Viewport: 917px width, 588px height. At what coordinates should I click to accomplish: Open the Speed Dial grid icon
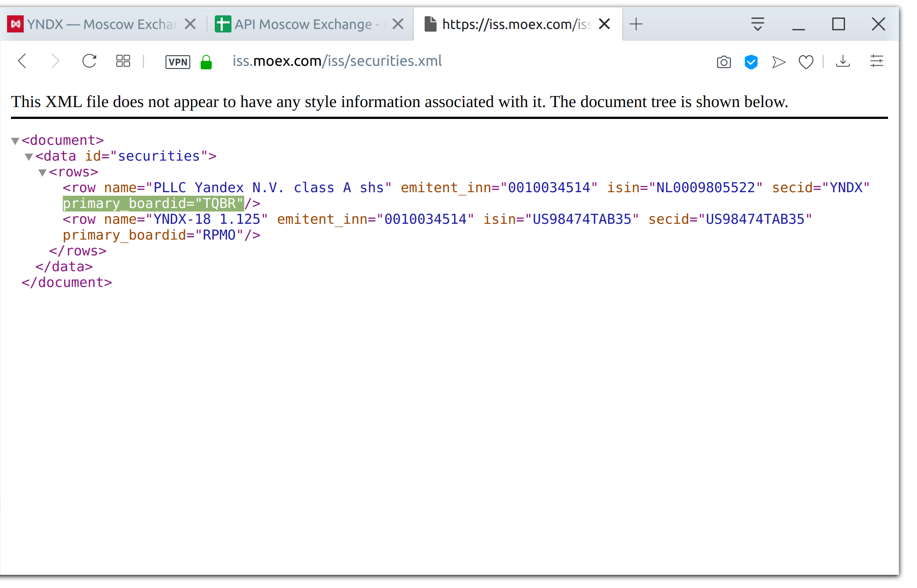coord(123,61)
